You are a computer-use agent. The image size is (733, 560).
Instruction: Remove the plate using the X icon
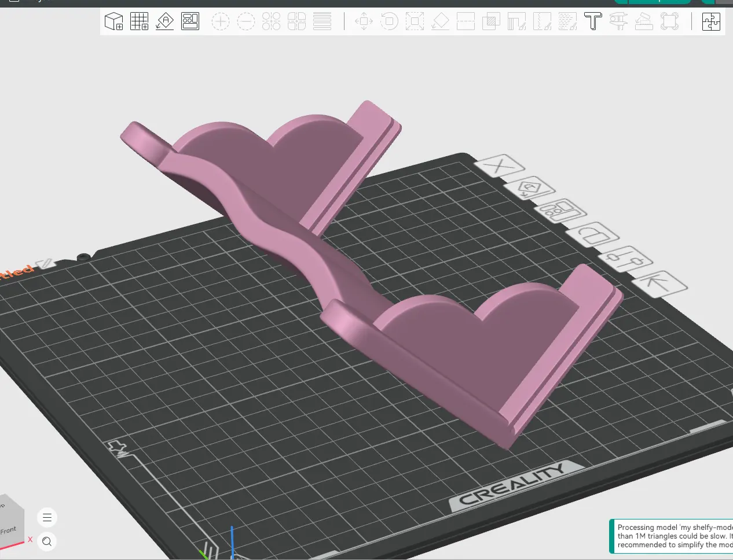pos(499,167)
